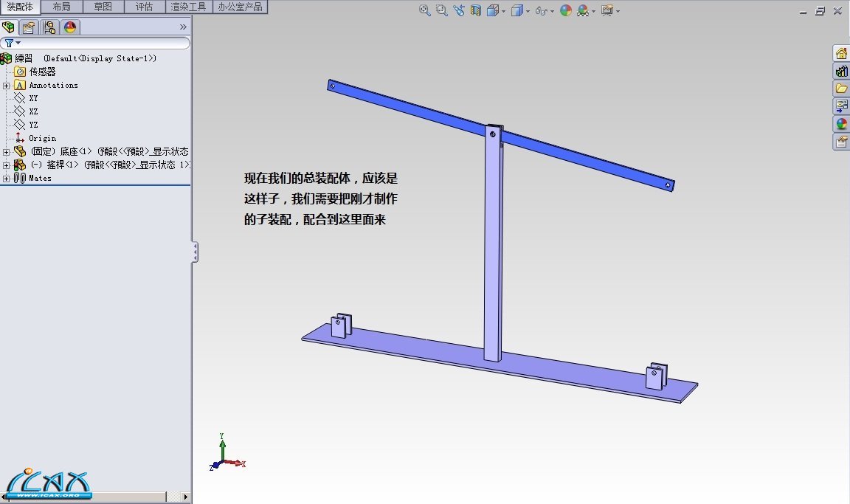Screen dimensions: 850x504
Task: Open the 评估 tab
Action: pyautogui.click(x=145, y=7)
